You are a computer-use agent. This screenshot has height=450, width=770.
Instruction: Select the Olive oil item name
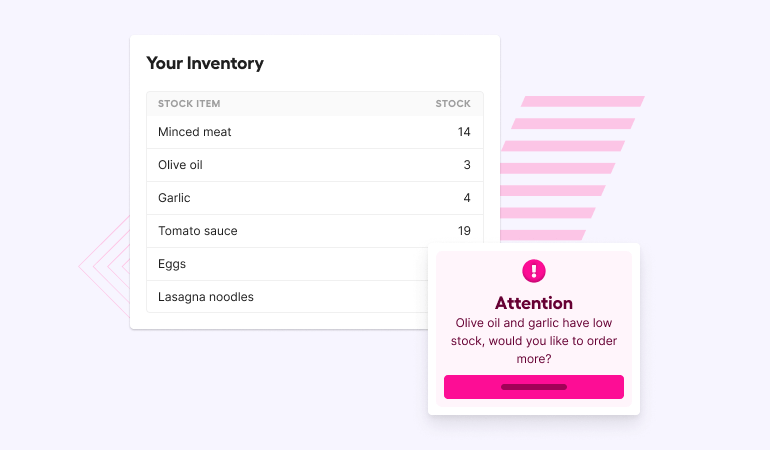click(180, 165)
